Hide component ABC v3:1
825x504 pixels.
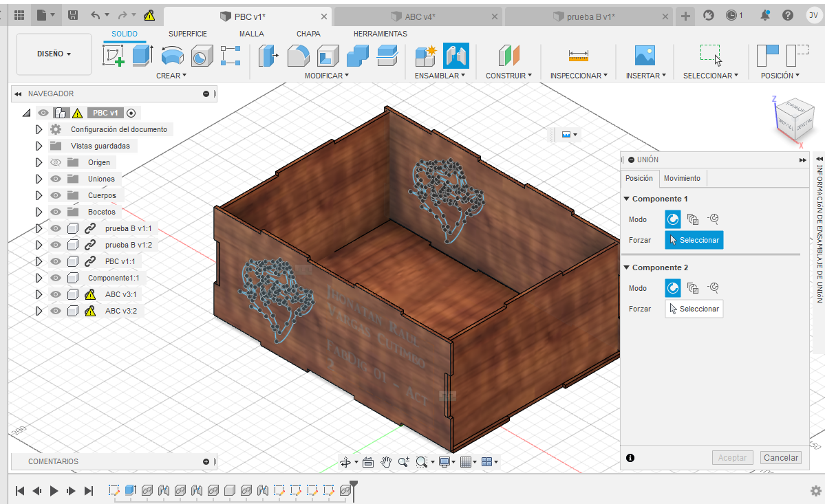[x=55, y=294]
